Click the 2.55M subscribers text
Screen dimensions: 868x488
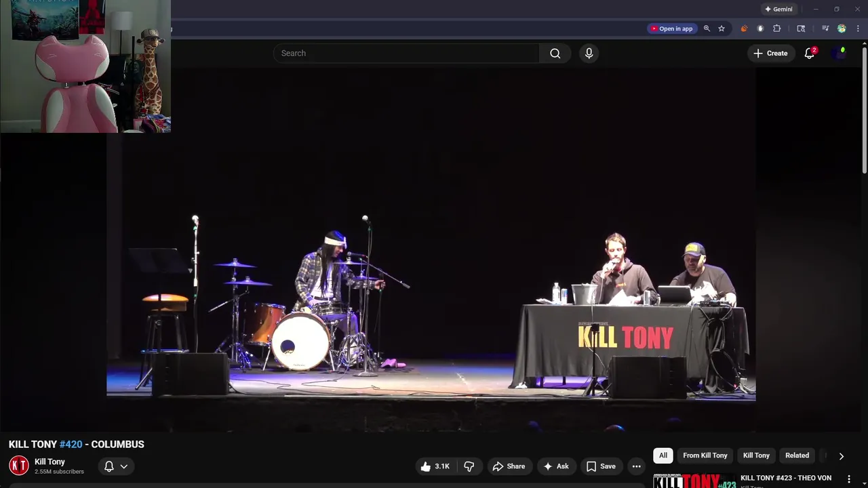coord(59,472)
